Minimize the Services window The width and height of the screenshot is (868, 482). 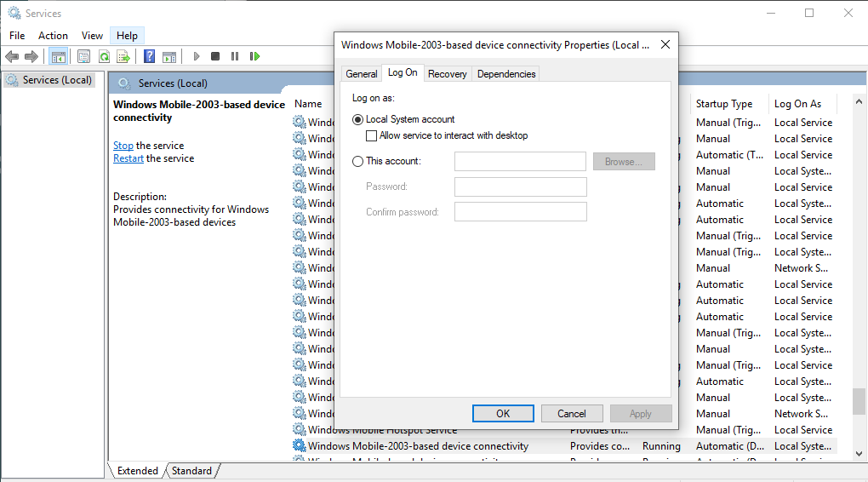(771, 13)
